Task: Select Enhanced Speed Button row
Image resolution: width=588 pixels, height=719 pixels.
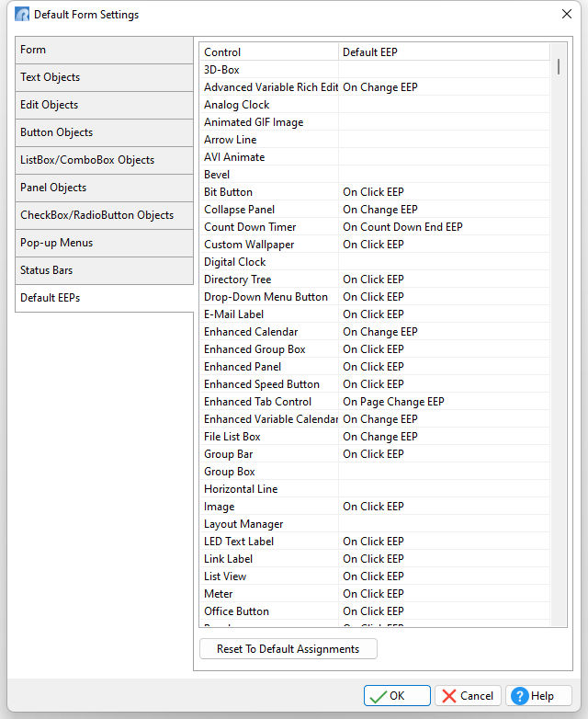Action: click(x=375, y=383)
